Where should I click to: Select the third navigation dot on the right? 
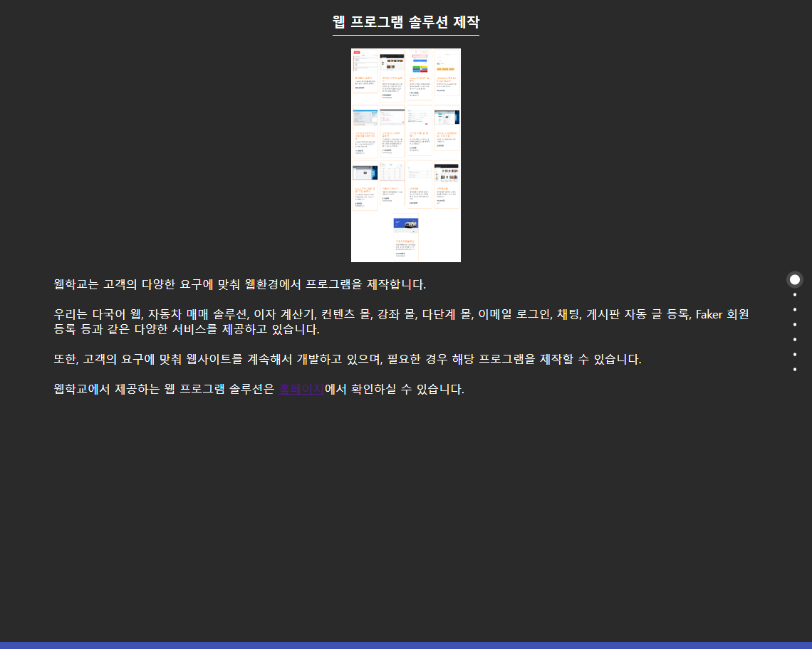pos(794,308)
